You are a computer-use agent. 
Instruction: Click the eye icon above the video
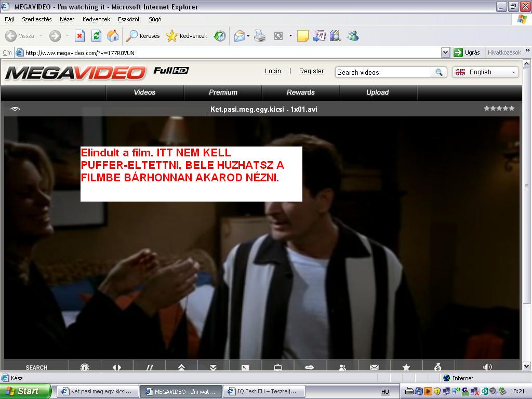point(15,109)
